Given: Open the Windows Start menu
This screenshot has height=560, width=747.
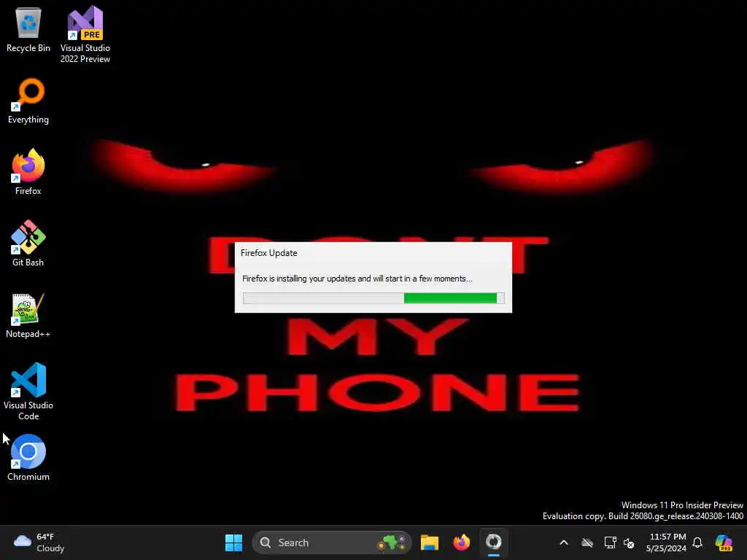Looking at the screenshot, I should pyautogui.click(x=233, y=542).
